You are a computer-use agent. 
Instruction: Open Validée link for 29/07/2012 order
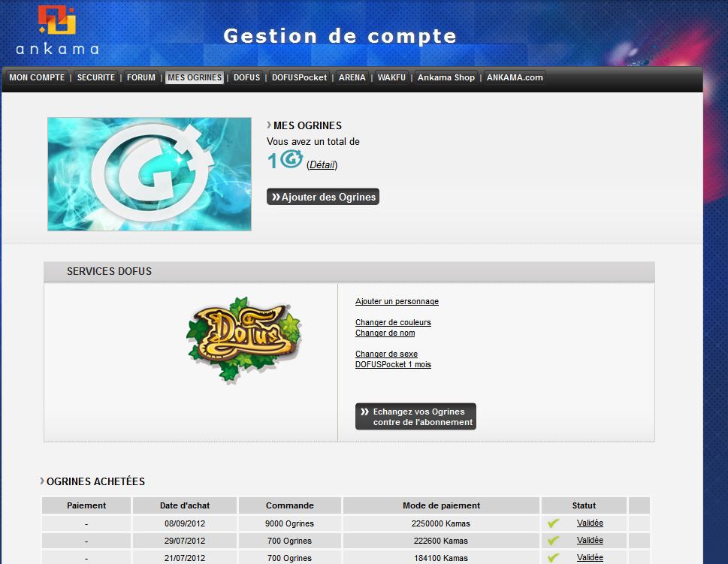point(590,540)
